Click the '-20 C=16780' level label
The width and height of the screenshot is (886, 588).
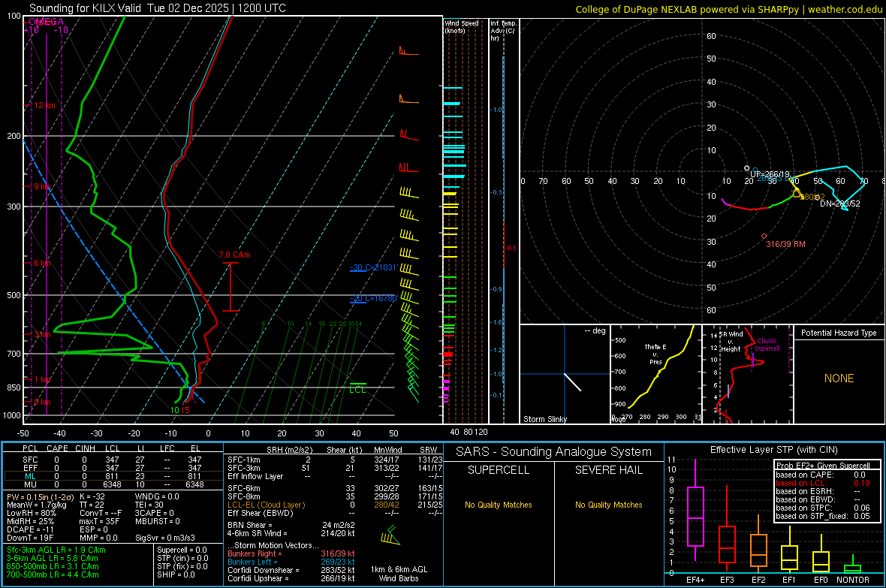pyautogui.click(x=373, y=298)
